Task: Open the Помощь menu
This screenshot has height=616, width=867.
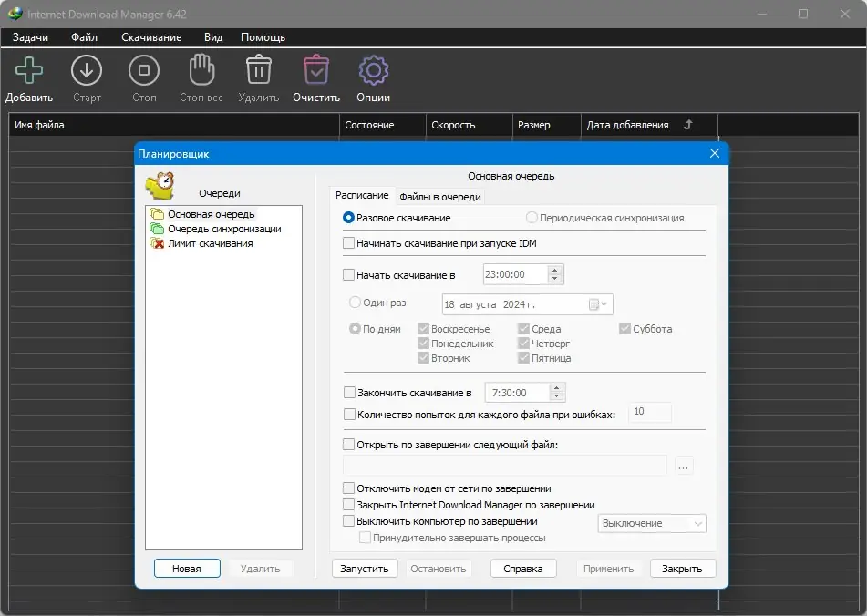Action: pos(263,37)
